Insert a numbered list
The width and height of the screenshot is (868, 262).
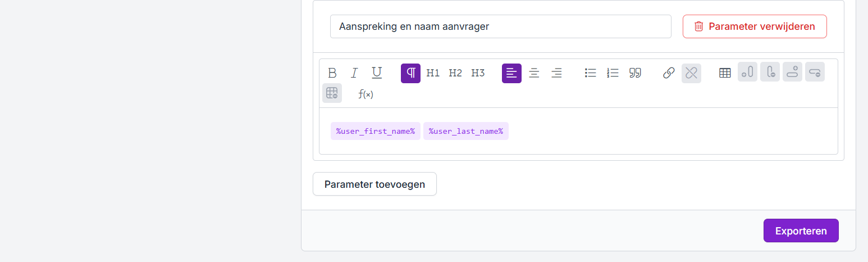tap(613, 73)
